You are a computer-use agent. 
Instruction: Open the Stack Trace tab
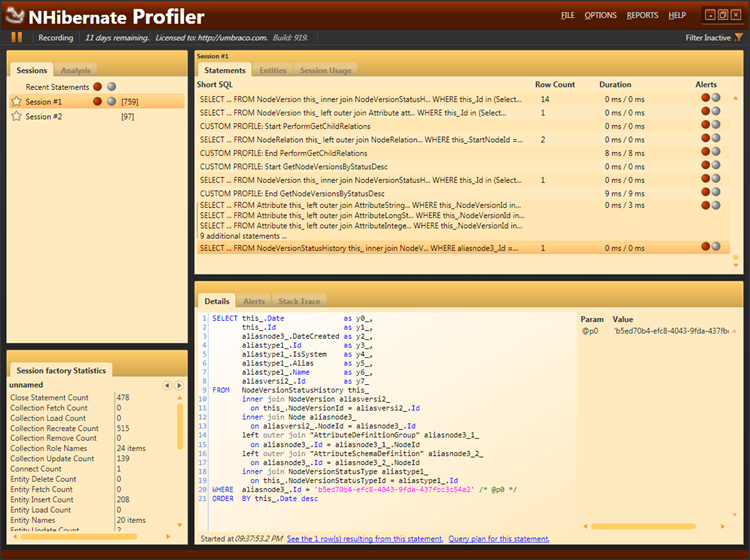(x=299, y=301)
